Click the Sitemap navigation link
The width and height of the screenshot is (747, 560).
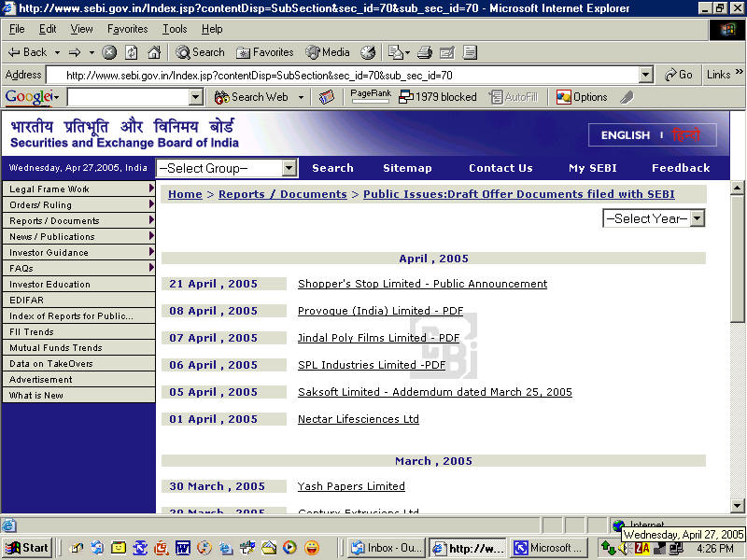pos(407,168)
